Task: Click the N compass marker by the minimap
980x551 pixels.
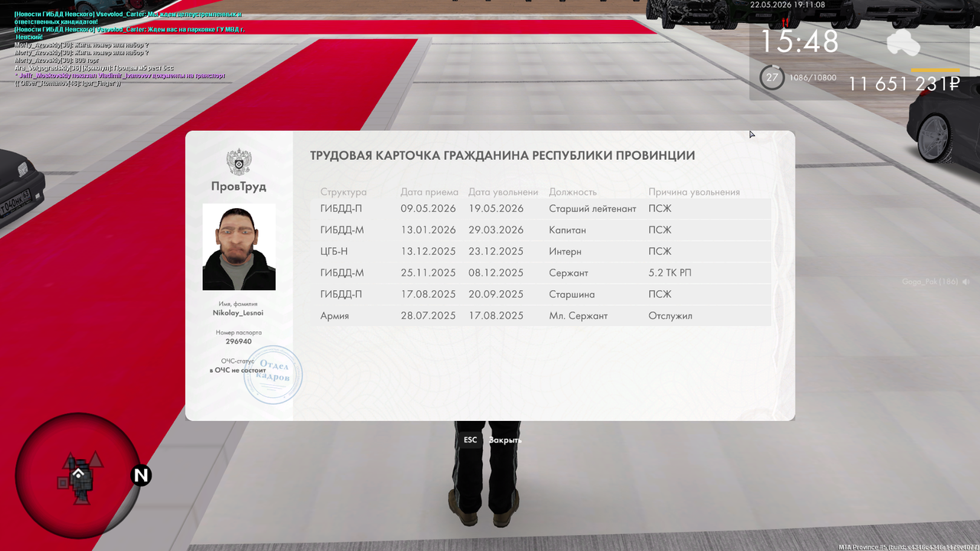Action: 141,476
